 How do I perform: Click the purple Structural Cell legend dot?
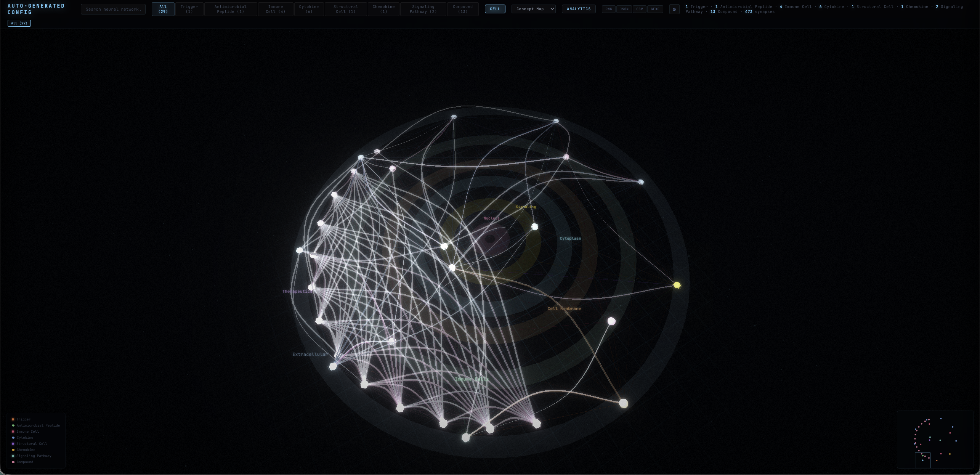click(x=13, y=444)
